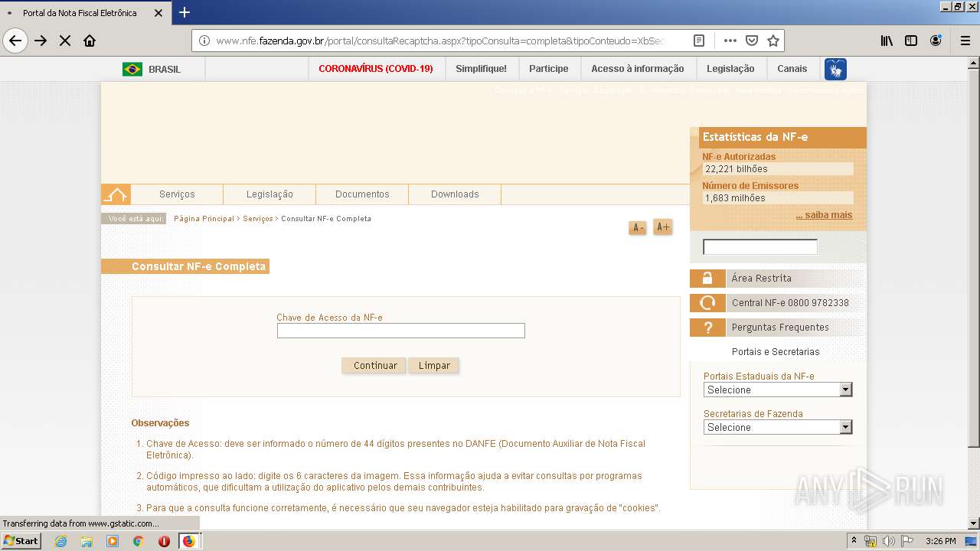
Task: Go back with the browser back arrow
Action: point(15,41)
